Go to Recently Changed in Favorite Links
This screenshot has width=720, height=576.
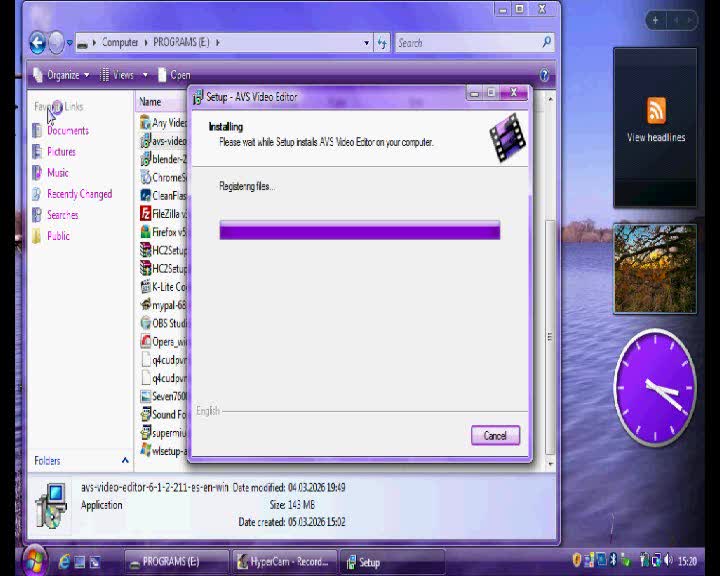(x=79, y=194)
